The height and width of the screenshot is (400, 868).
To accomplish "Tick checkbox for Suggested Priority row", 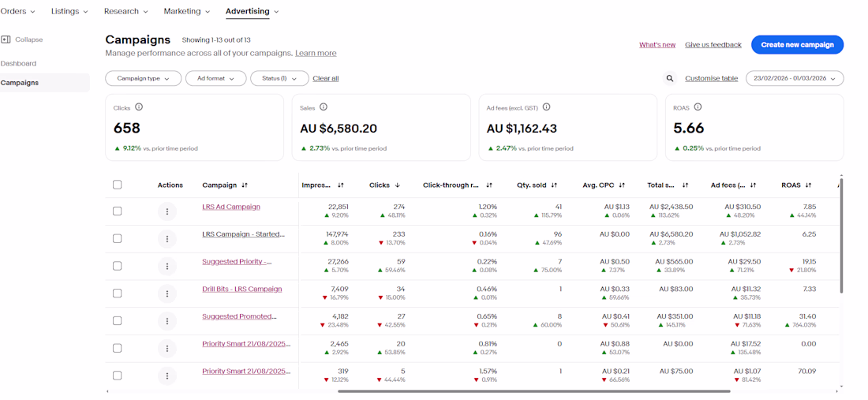I will click(x=118, y=266).
